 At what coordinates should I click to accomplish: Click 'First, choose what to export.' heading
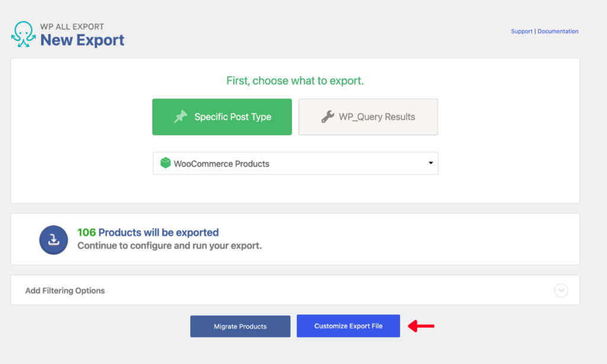[x=295, y=81]
